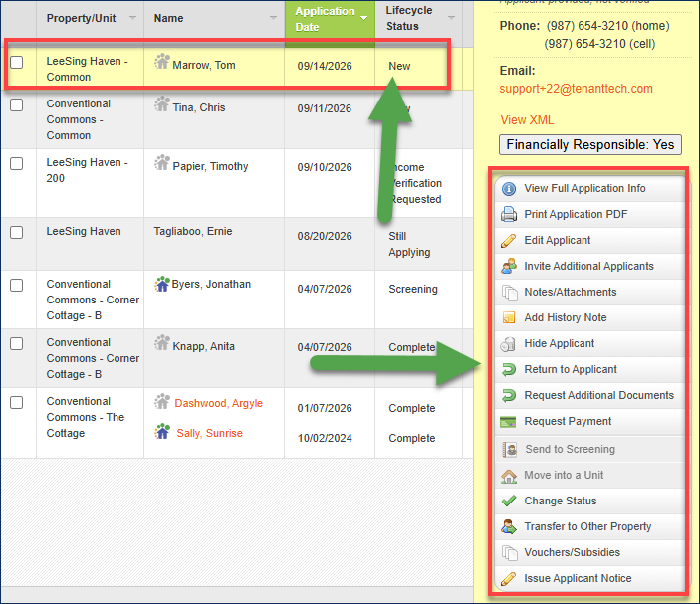This screenshot has height=604, width=700.
Task: Click the Print Application PDF printer icon
Action: click(509, 215)
